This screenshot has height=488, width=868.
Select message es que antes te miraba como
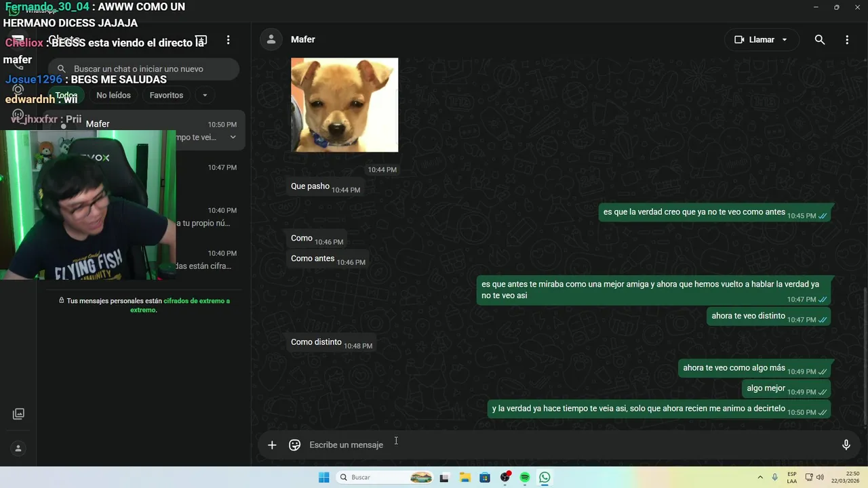(654, 289)
